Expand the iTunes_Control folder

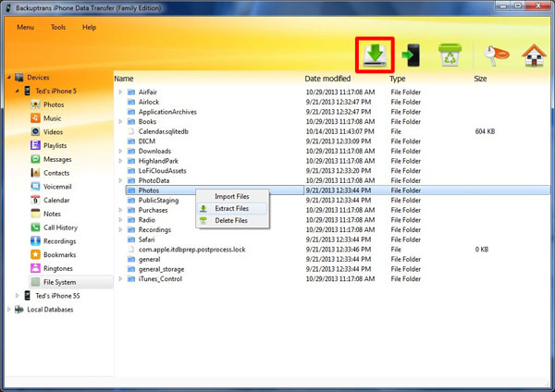120,279
